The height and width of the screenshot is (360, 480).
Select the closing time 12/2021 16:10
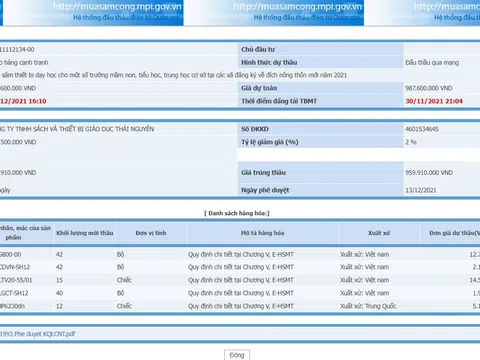tap(23, 101)
